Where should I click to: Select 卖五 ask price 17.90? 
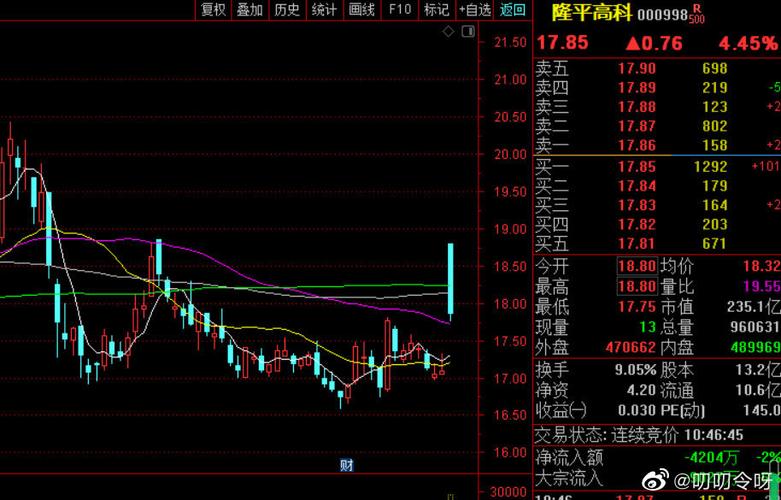click(637, 68)
